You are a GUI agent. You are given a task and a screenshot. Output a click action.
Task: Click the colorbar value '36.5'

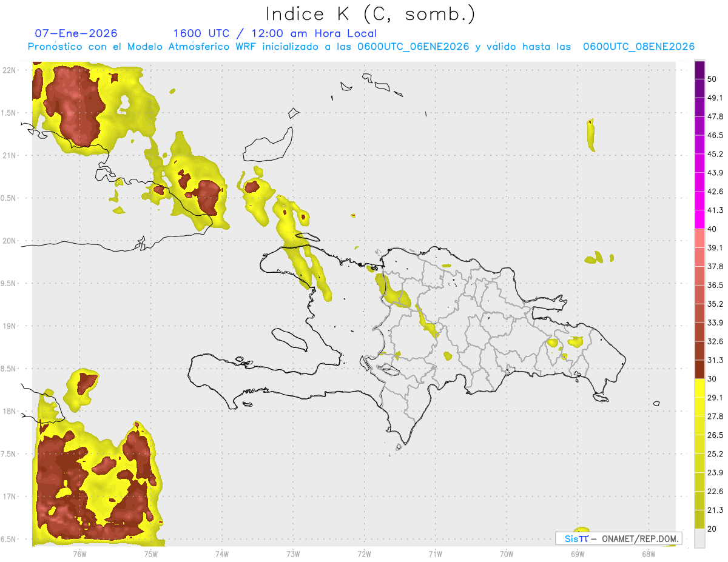716,285
